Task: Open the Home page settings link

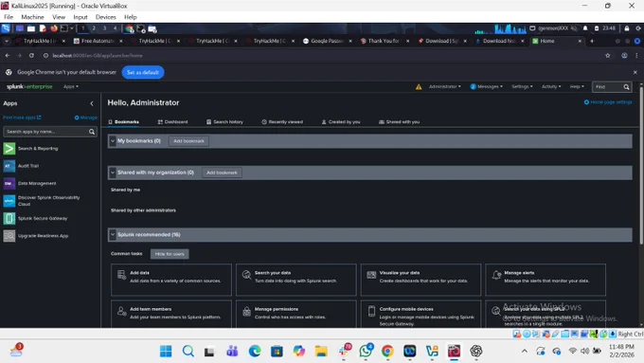Action: [608, 102]
